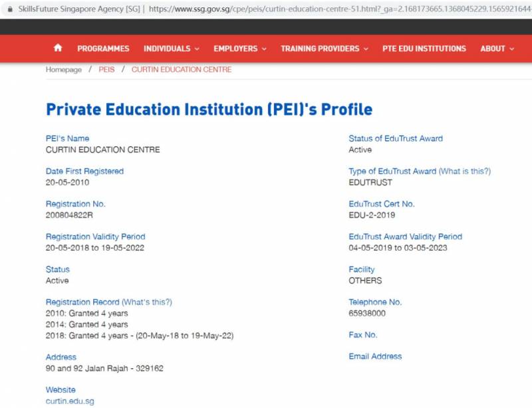
Task: Click the telephone number 65938000
Action: 367,314
